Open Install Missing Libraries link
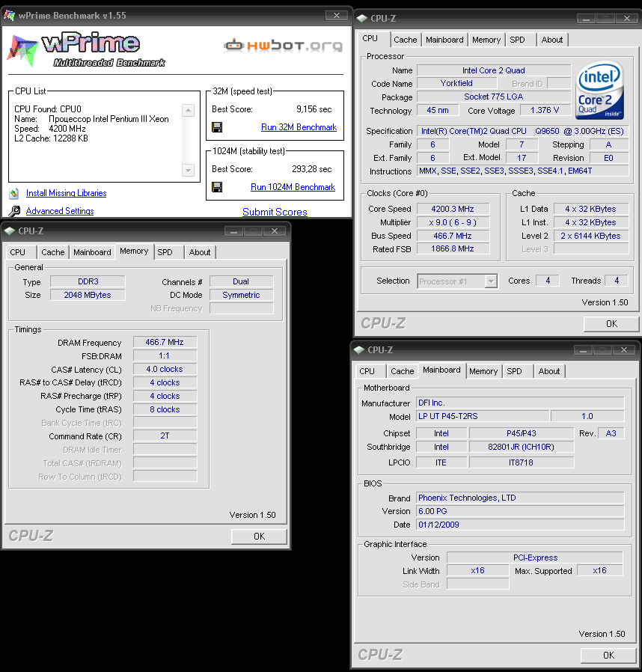The image size is (642, 672). [66, 193]
